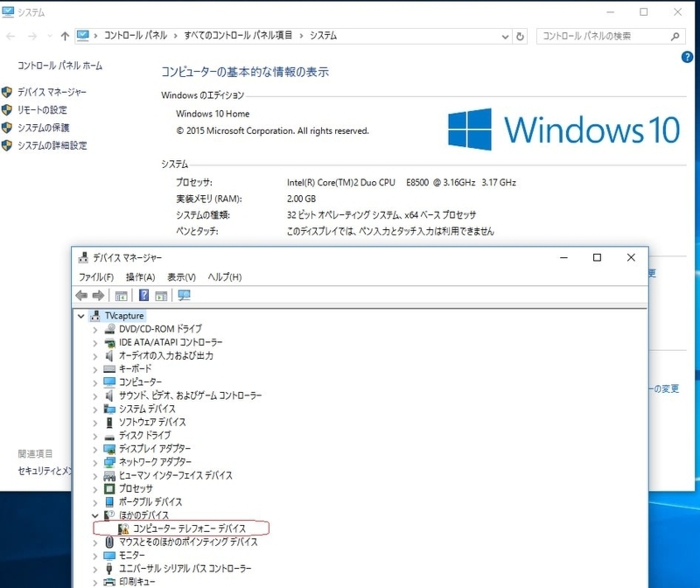
Task: Open the blue question mark Help toolbar icon
Action: pyautogui.click(x=144, y=295)
